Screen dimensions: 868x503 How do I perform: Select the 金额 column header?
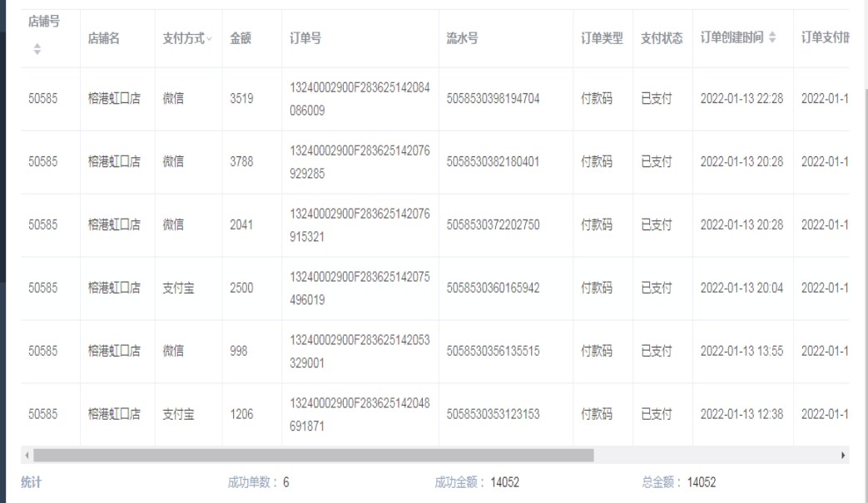click(241, 38)
